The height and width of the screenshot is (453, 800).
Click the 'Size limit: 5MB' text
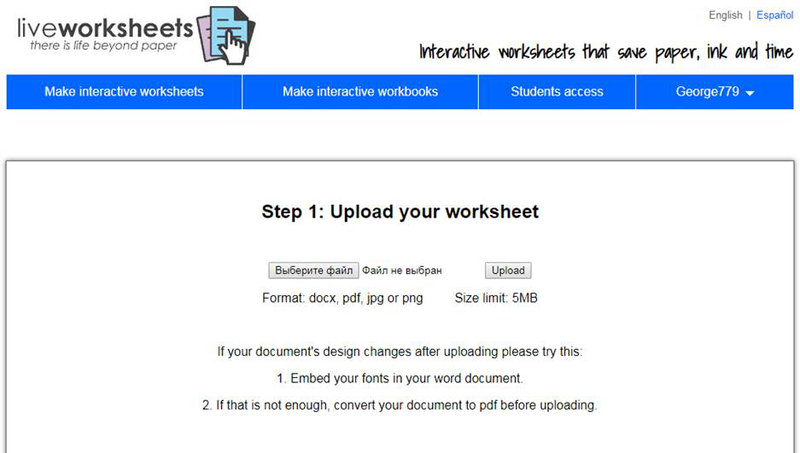(496, 297)
